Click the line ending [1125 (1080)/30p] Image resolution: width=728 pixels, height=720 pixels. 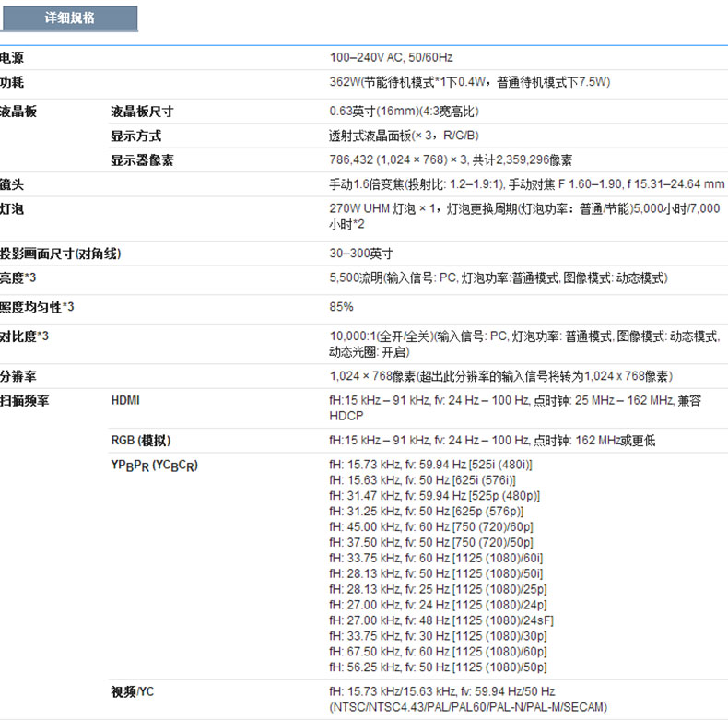click(439, 636)
